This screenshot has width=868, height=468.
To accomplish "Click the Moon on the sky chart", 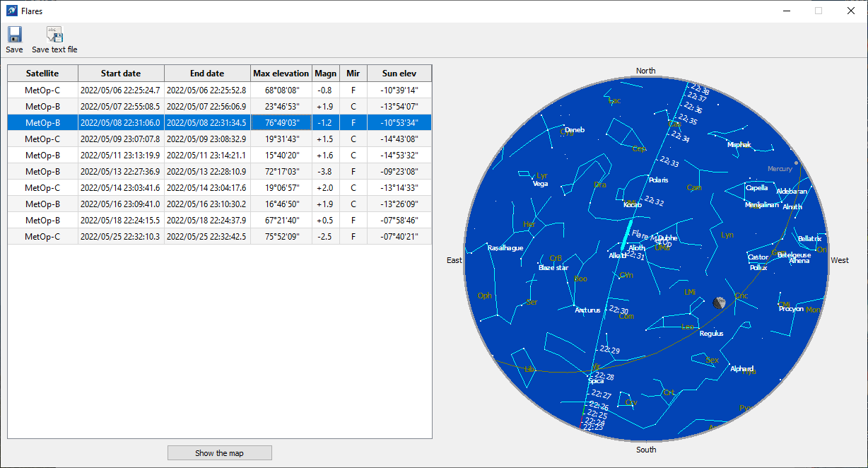I will tap(720, 303).
